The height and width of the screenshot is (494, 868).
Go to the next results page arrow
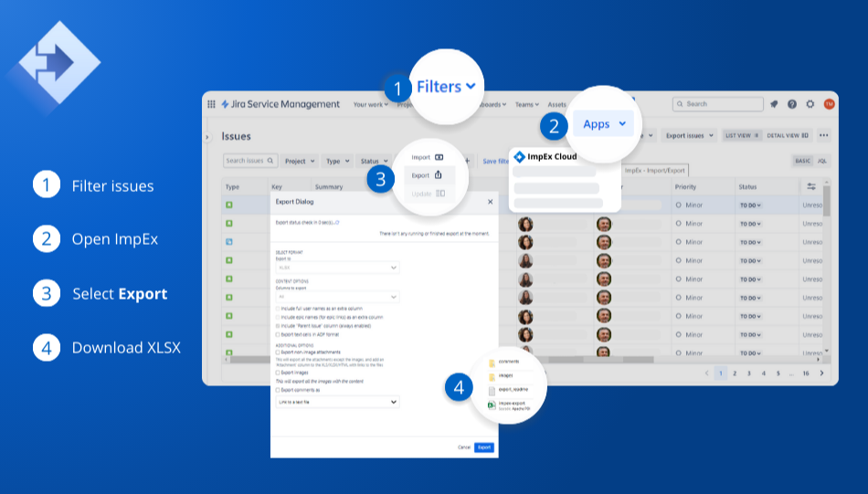click(821, 373)
